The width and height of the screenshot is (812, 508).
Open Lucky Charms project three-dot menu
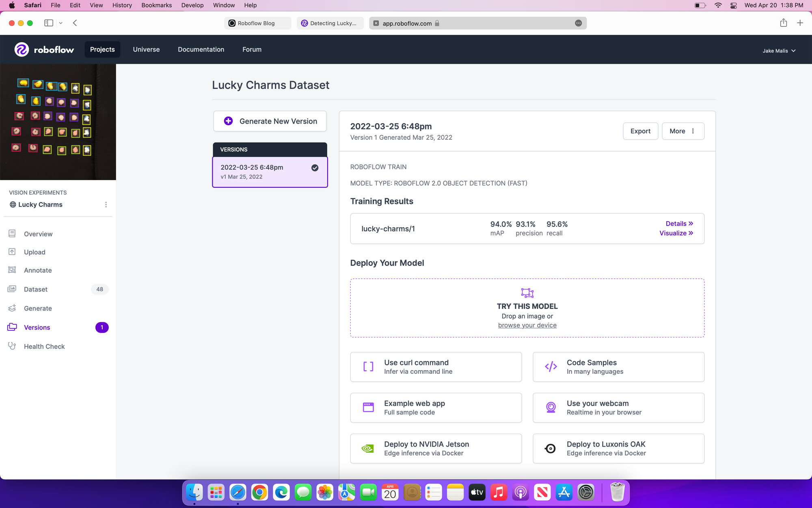point(106,204)
